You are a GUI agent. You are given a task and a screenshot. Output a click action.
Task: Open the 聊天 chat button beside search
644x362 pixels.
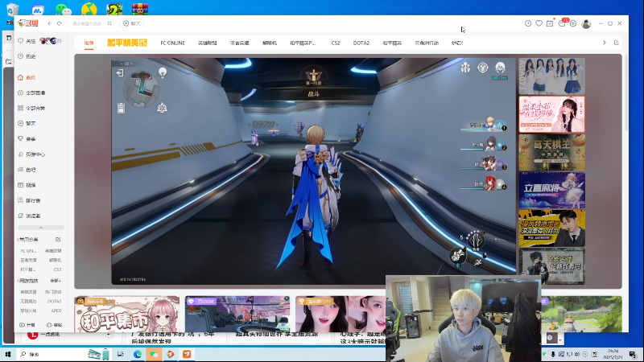coord(132,23)
